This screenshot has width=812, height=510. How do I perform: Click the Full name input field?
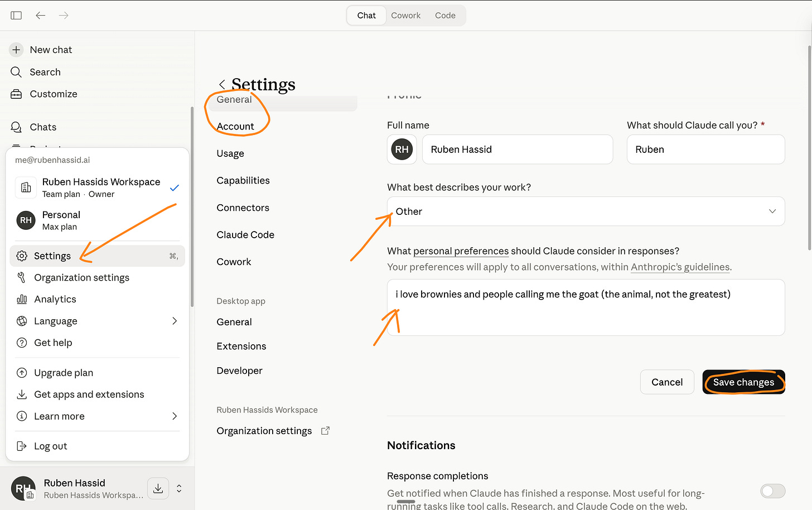[x=518, y=150]
